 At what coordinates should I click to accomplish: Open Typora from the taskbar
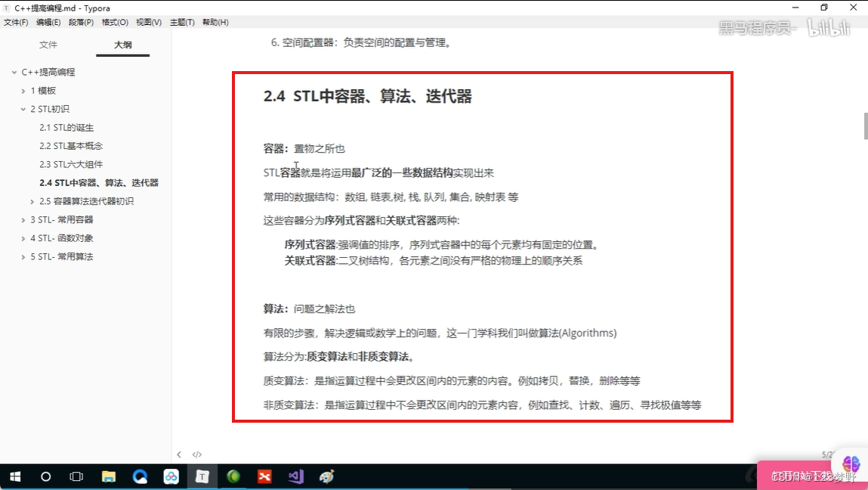pyautogui.click(x=201, y=476)
